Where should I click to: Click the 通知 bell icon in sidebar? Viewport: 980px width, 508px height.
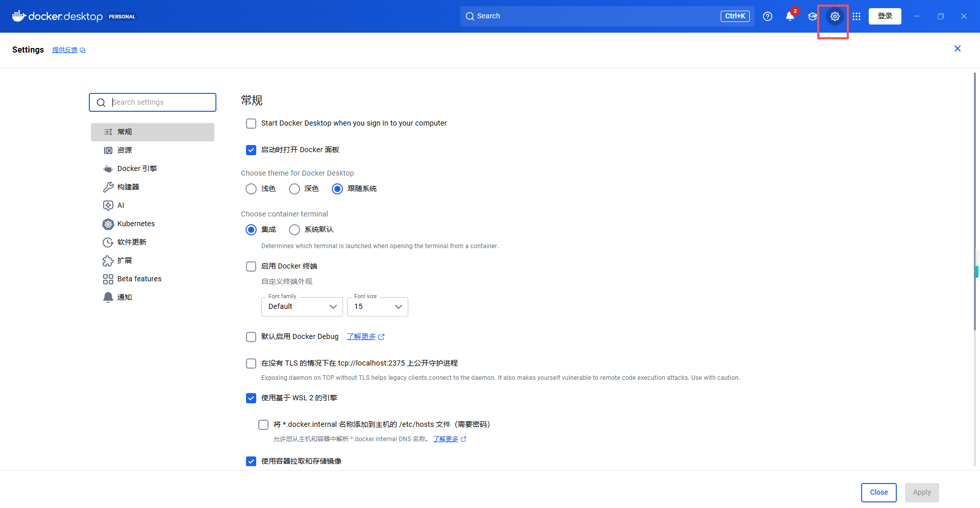tap(108, 298)
